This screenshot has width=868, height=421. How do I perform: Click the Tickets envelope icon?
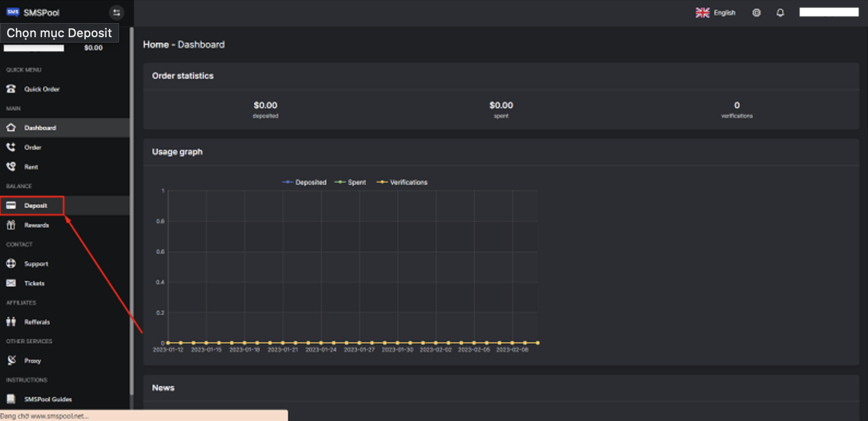[11, 283]
